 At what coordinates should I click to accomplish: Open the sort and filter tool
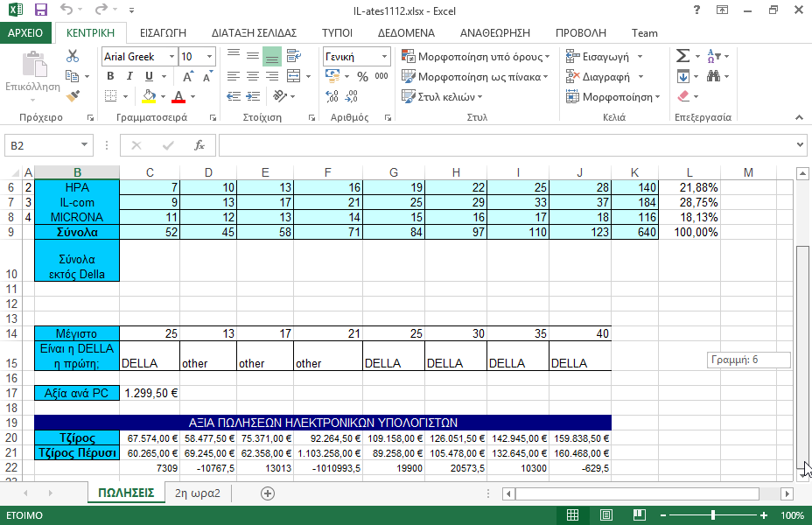(714, 56)
